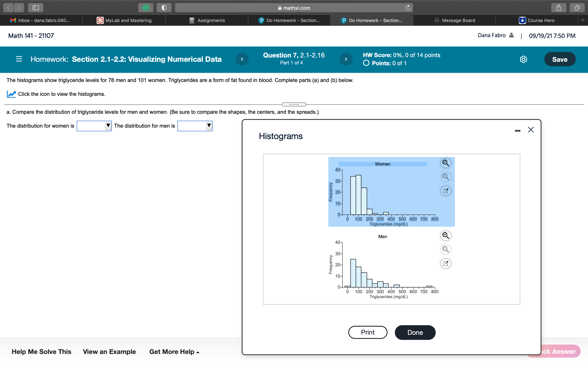This screenshot has width=588, height=367.
Task: Toggle the privacy shield icon in toolbar
Action: click(x=164, y=8)
